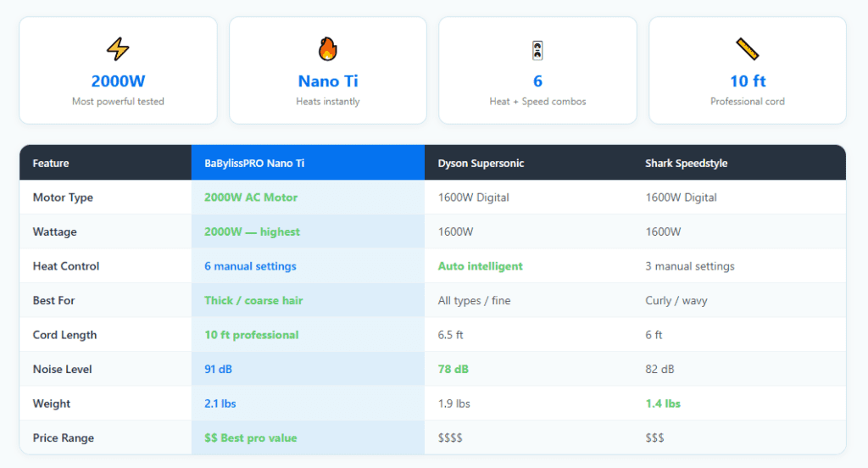Viewport: 868px width, 468px height.
Task: Select the Nano Ti stat heading
Action: (x=328, y=81)
